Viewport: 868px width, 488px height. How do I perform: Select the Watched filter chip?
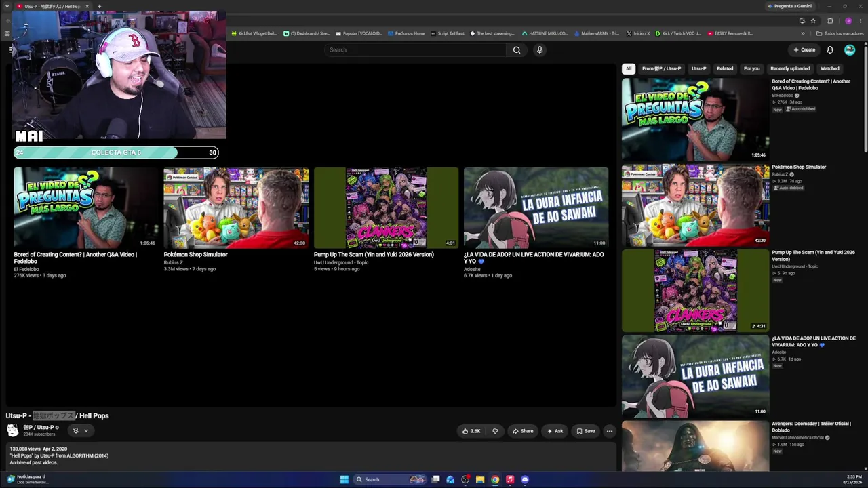[x=830, y=68]
